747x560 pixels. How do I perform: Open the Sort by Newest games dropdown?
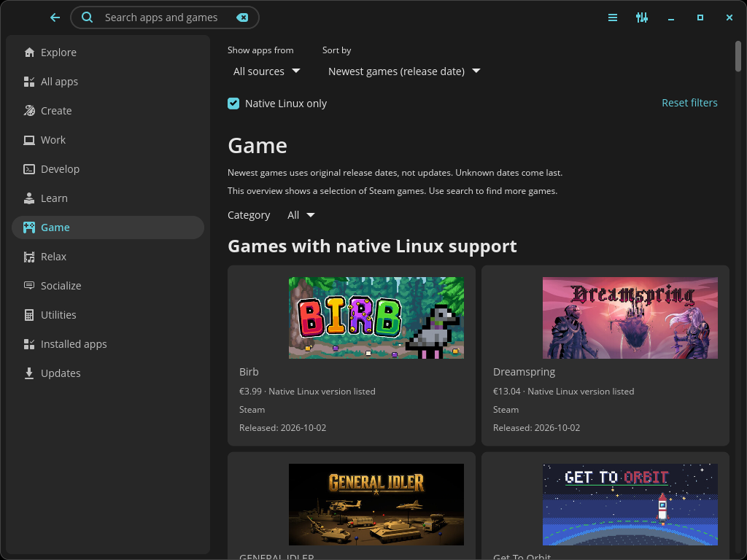(404, 71)
